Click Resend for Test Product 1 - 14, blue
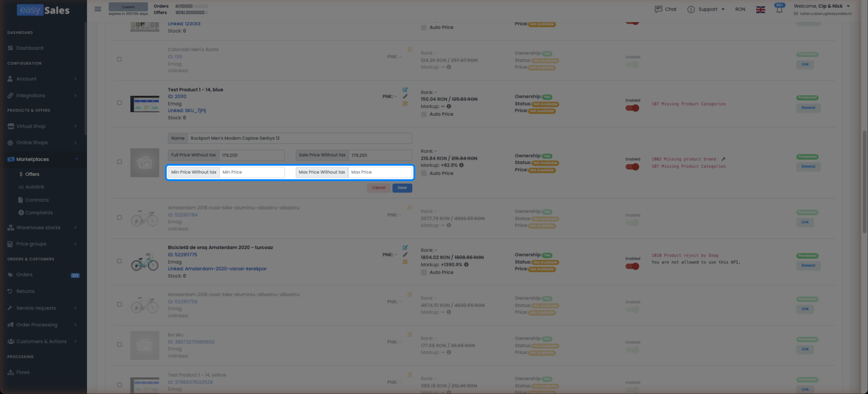This screenshot has width=868, height=394. tap(808, 108)
